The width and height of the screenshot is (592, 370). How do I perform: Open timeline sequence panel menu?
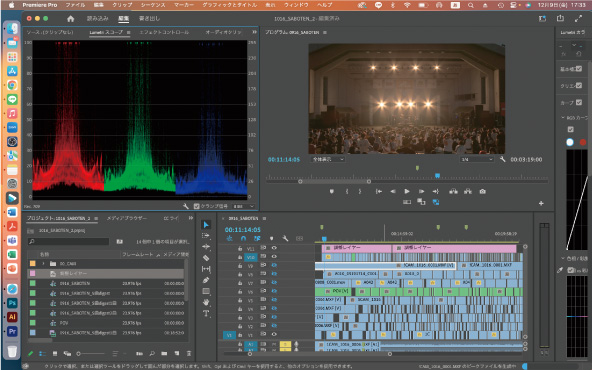(x=264, y=218)
